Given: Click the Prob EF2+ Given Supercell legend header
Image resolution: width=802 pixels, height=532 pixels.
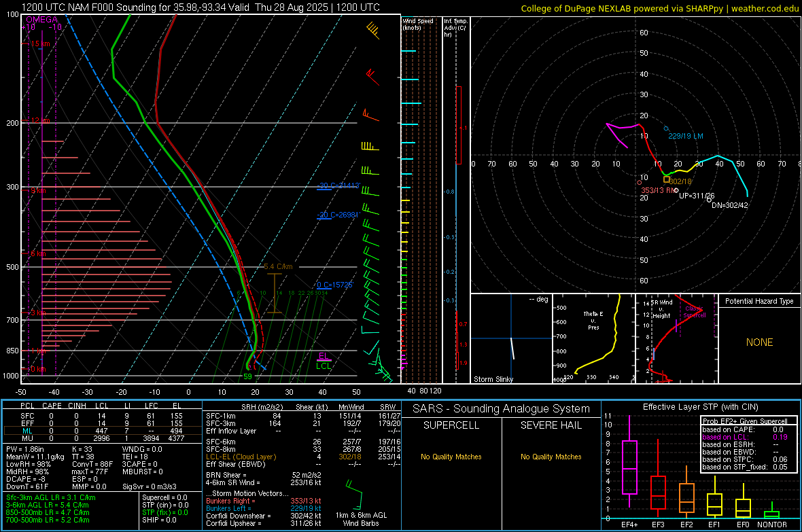Looking at the screenshot, I should [745, 421].
